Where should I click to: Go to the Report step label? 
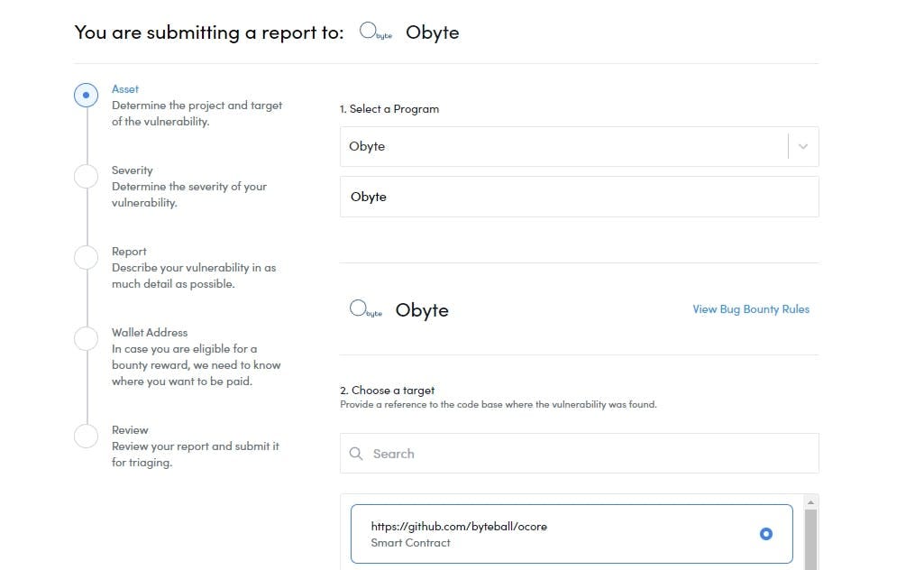(129, 252)
